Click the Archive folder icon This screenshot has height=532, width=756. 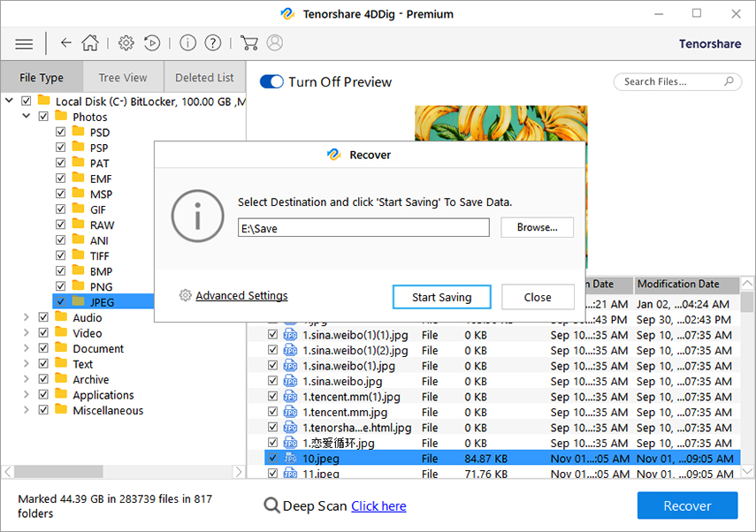point(61,379)
